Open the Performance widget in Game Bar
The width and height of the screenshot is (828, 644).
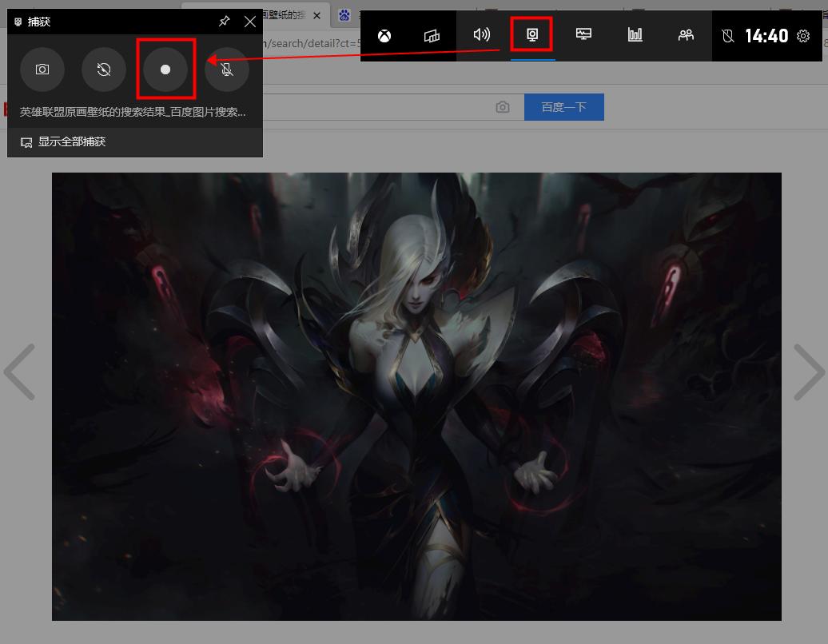pyautogui.click(x=583, y=35)
